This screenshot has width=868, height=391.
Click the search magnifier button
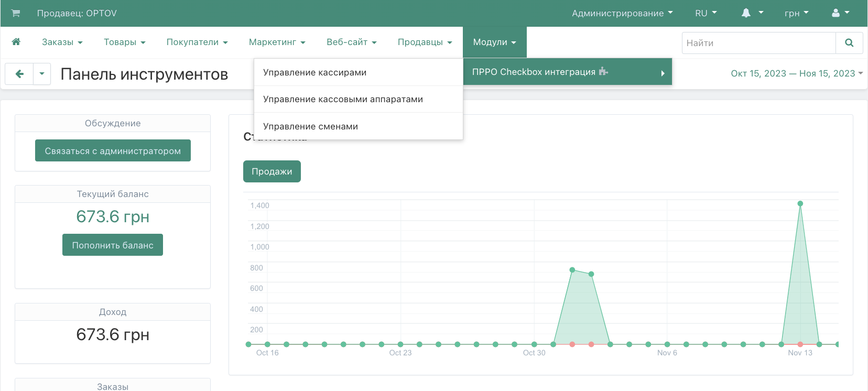[849, 43]
